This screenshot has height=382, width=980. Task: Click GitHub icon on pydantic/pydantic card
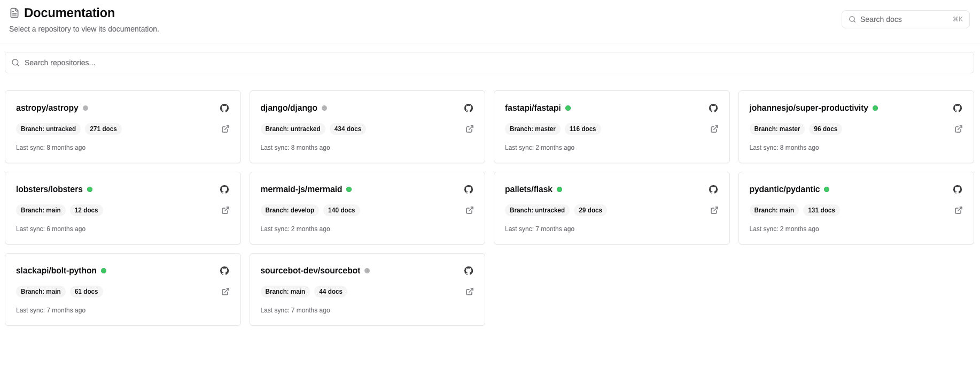point(958,189)
